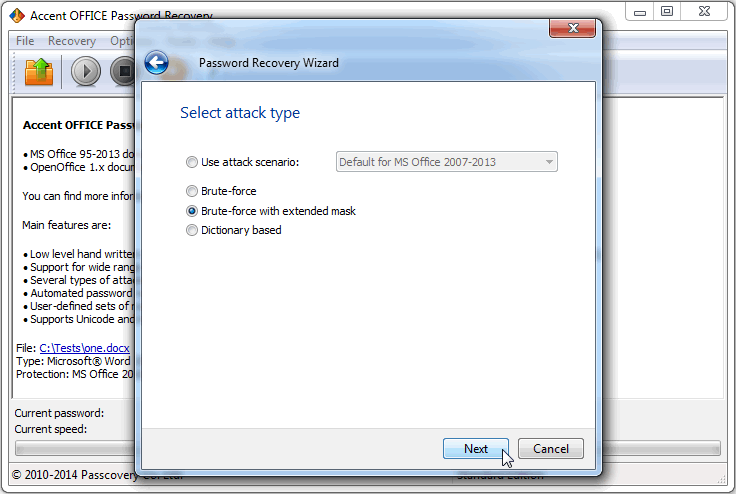Go back using the wizard's blue arrow
Screen dimensions: 736x494
[156, 62]
